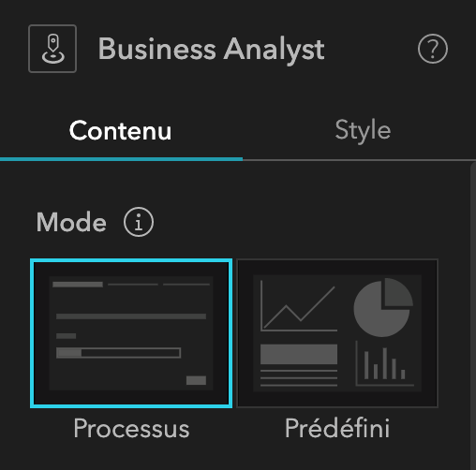Viewport: 476px width, 470px height.
Task: Click the small button graphic in Processus preview
Action: pyautogui.click(x=196, y=380)
